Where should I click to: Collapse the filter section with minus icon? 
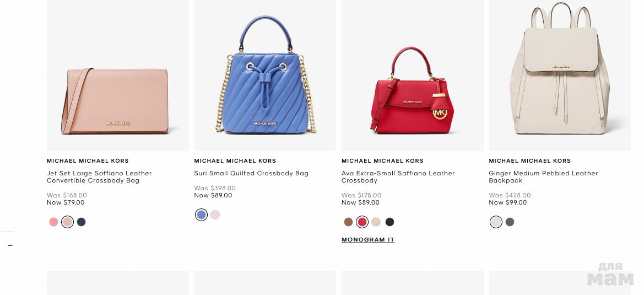tap(10, 246)
